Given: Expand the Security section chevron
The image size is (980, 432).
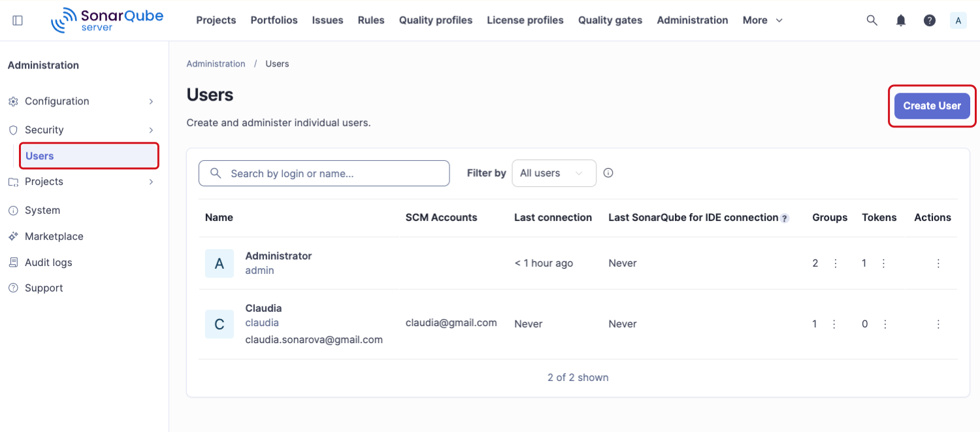Looking at the screenshot, I should point(151,130).
